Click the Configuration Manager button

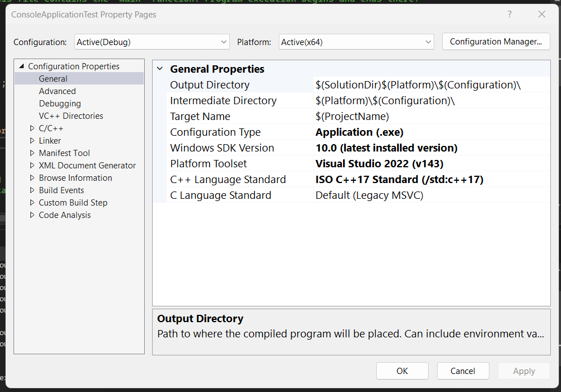pyautogui.click(x=496, y=42)
